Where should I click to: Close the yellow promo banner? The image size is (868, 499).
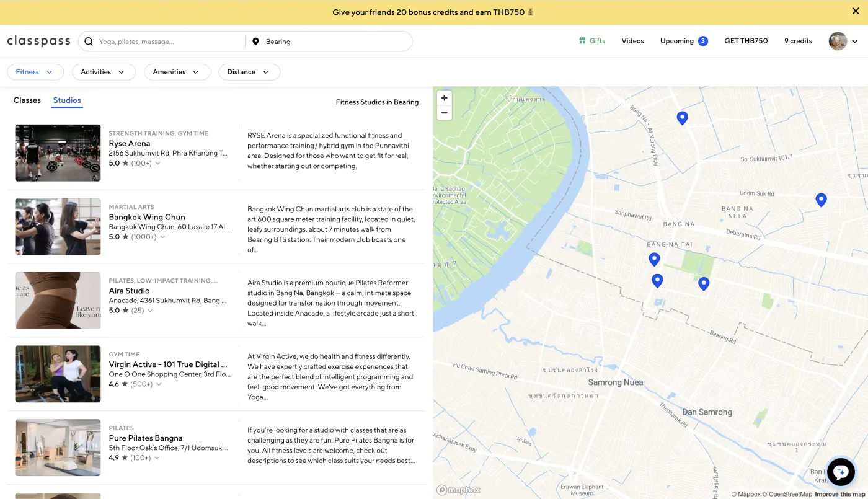point(856,11)
